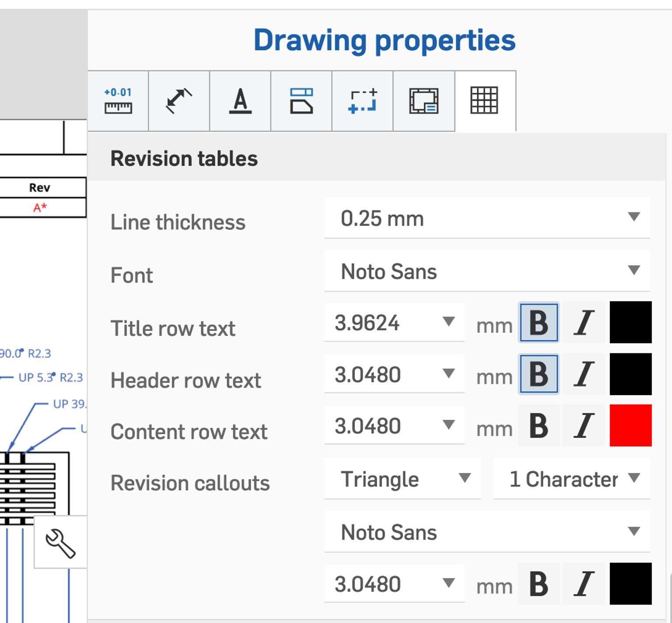Viewport: 672px width, 623px height.
Task: Select the dimensions properties tab icon
Action: [180, 101]
